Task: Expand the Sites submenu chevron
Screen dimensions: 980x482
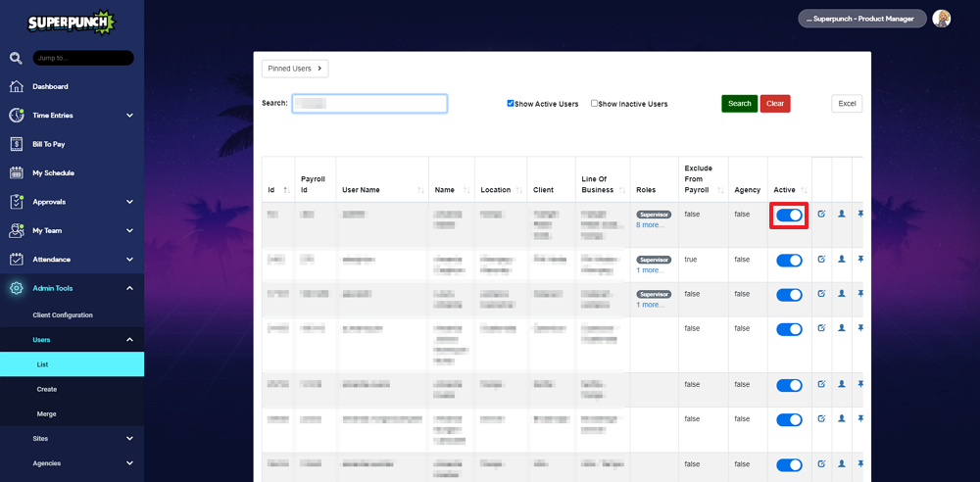Action: point(130,439)
